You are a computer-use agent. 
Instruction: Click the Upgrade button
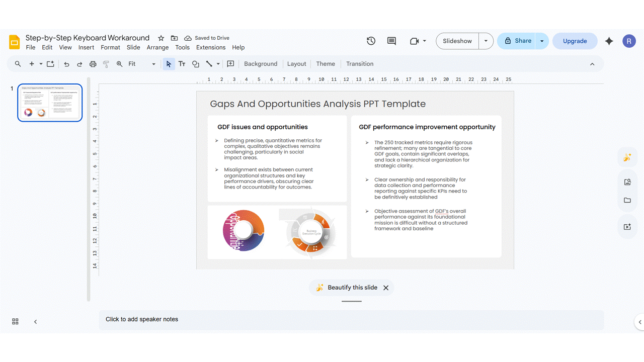pos(575,41)
